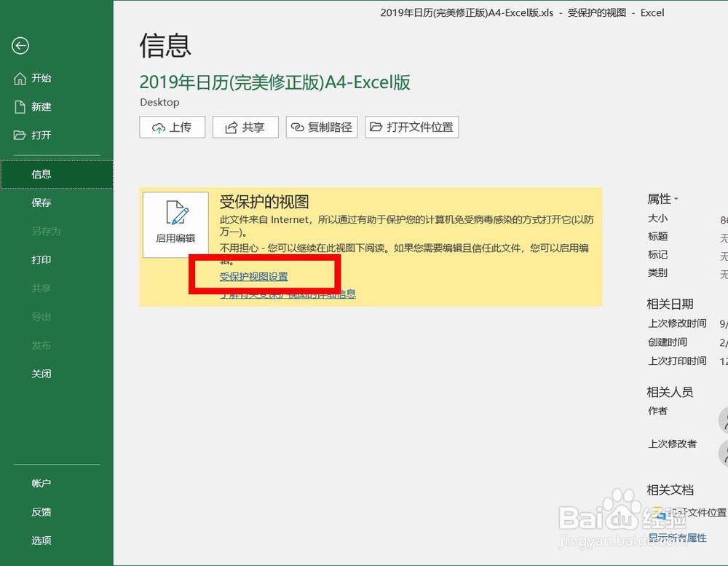Select 反馈 (Feedback) in sidebar
Screen dimensions: 728x566
coord(41,511)
